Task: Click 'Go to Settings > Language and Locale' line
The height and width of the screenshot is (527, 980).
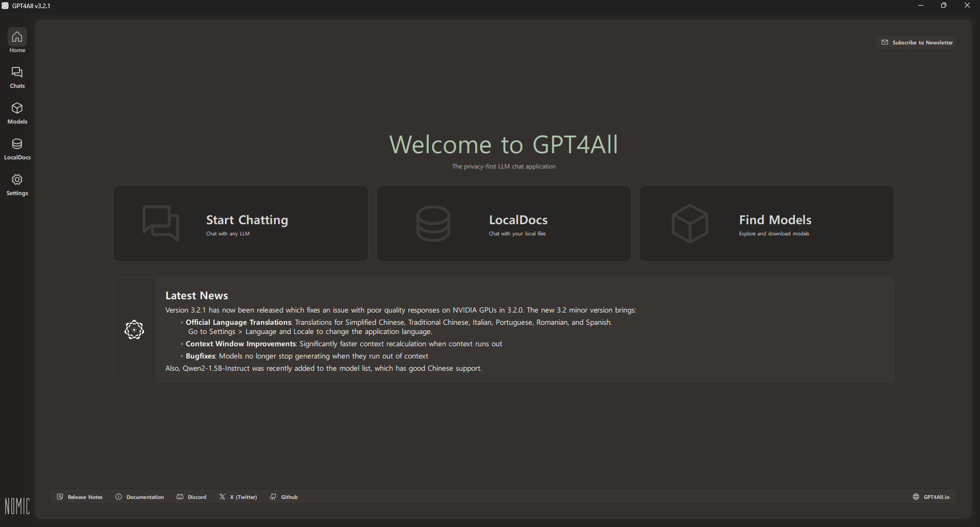Action: (310, 331)
